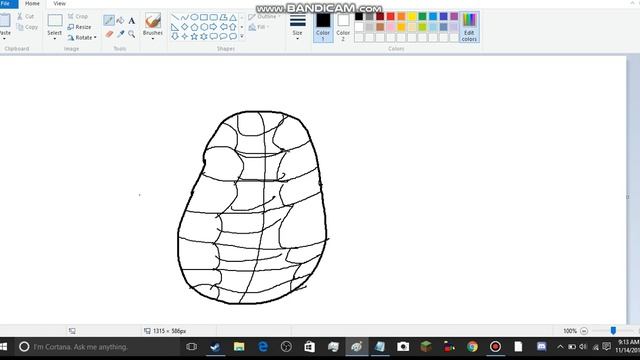Open the Rotate dropdown

[95, 38]
